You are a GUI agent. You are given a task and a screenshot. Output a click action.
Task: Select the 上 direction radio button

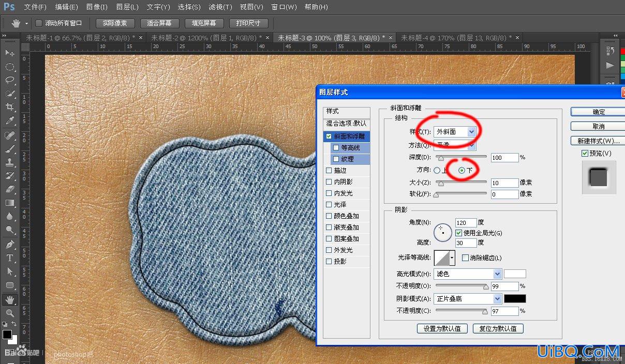437,170
